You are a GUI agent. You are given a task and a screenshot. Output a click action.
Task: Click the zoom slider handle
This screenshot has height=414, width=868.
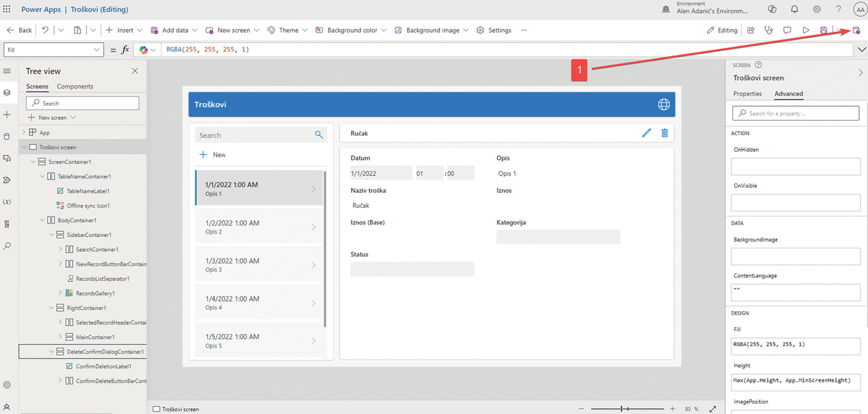point(621,409)
